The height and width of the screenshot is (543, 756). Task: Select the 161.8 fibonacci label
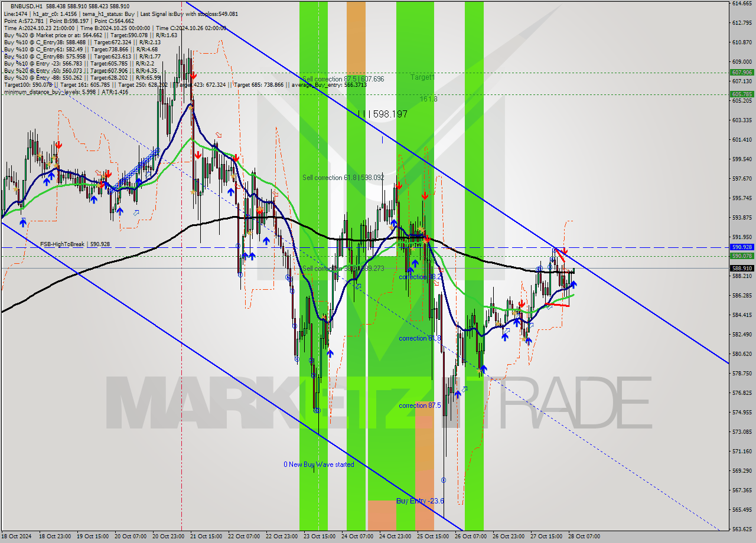click(429, 99)
